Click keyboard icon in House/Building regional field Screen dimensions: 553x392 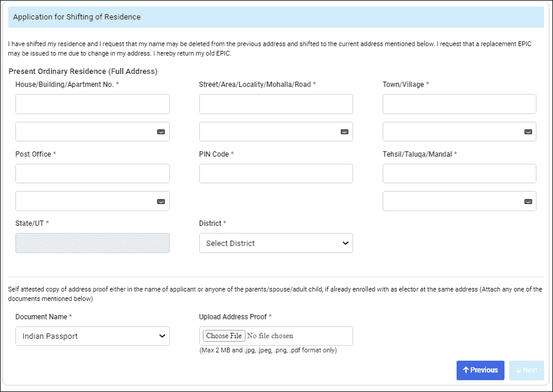[x=161, y=132]
